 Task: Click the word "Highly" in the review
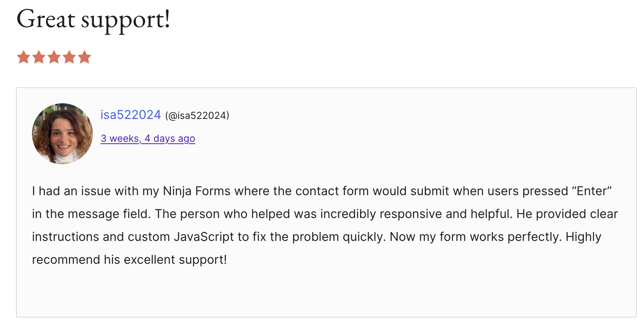click(583, 237)
